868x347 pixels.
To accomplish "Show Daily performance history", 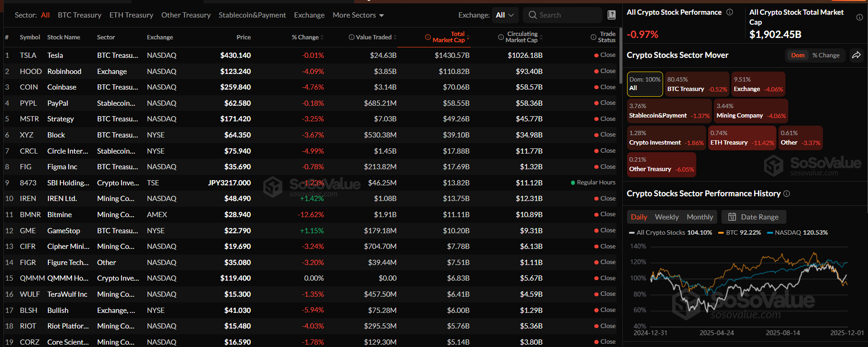I will (x=639, y=217).
